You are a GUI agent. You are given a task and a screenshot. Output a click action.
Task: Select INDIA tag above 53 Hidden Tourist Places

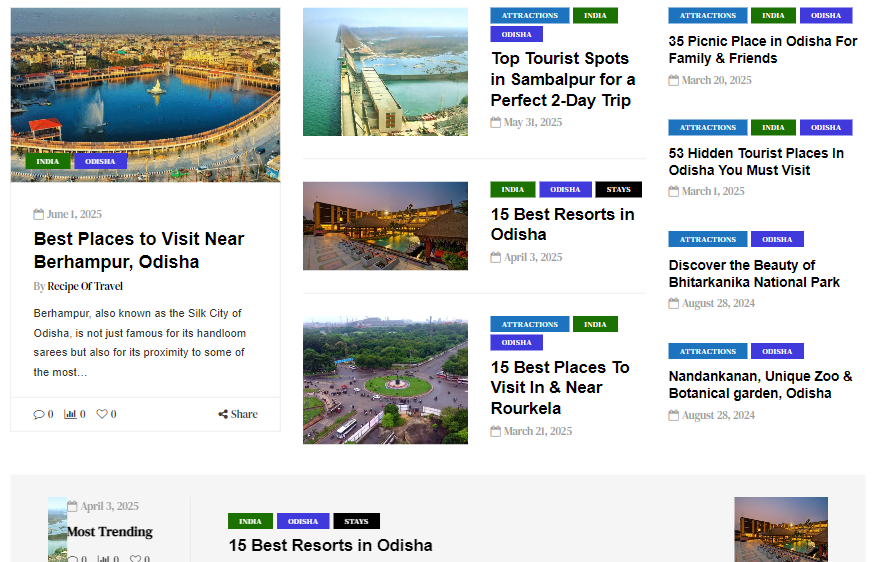[773, 127]
